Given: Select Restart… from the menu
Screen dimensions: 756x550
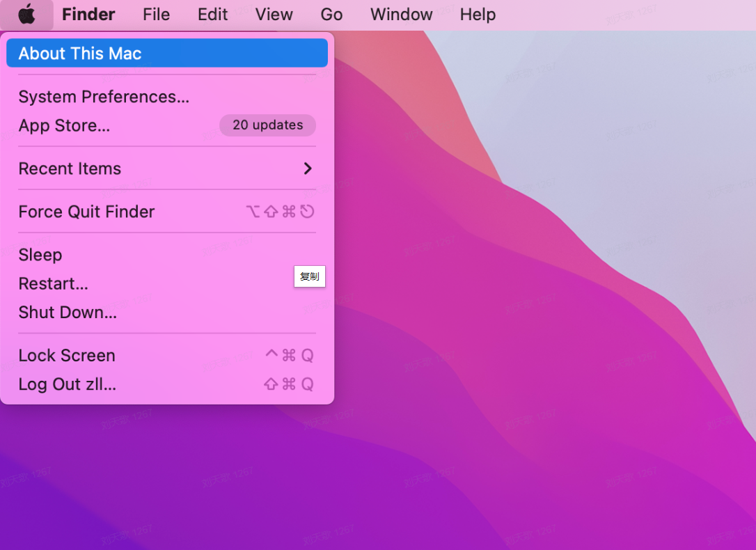Looking at the screenshot, I should click(x=167, y=283).
